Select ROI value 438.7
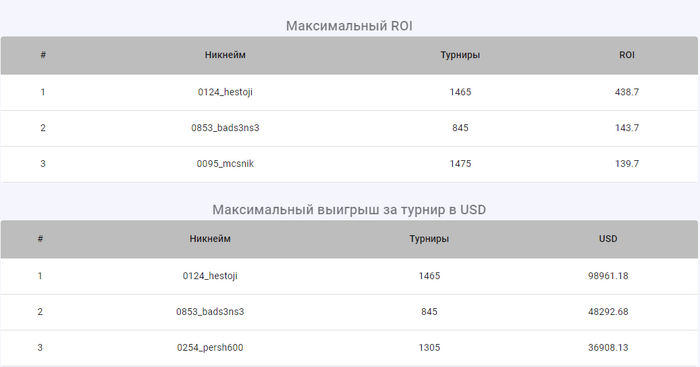Image resolution: width=700 pixels, height=367 pixels. tap(627, 92)
